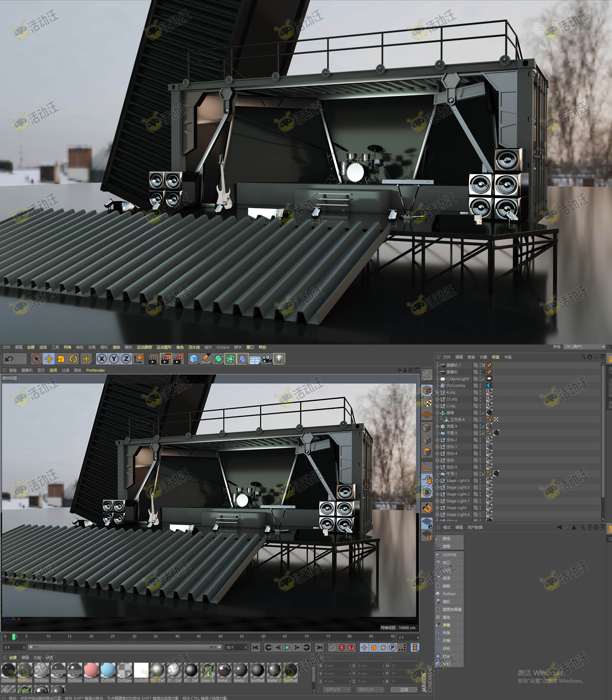Image resolution: width=612 pixels, height=700 pixels.
Task: Go to start of animation button
Action: (255, 647)
